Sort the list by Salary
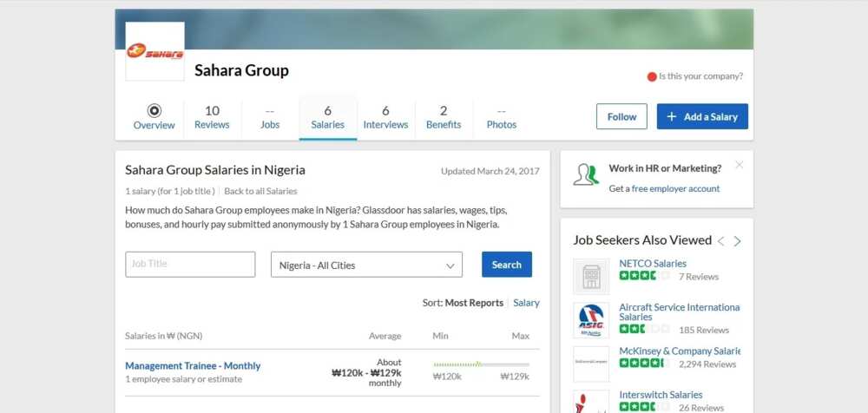 point(526,303)
